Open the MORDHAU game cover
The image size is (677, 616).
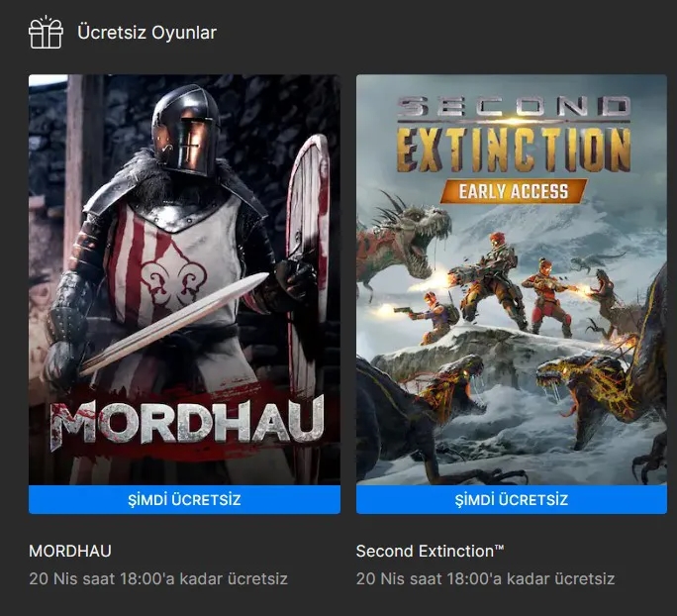pyautogui.click(x=184, y=279)
